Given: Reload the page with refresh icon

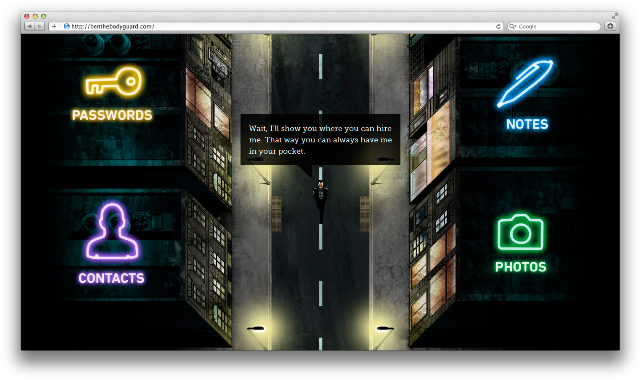Looking at the screenshot, I should pos(498,27).
